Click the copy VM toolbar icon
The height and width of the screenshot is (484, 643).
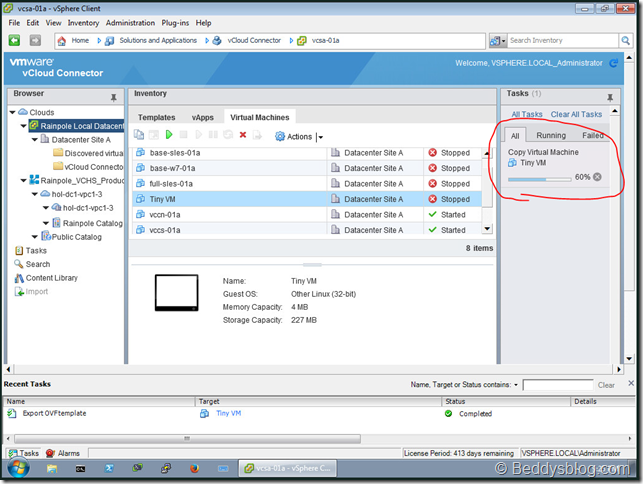tap(139, 135)
